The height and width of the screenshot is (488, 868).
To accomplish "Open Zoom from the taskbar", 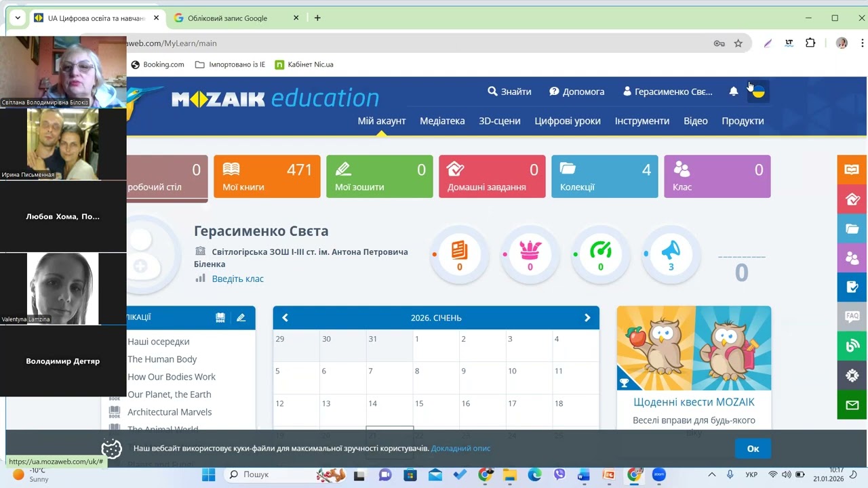I will click(658, 474).
